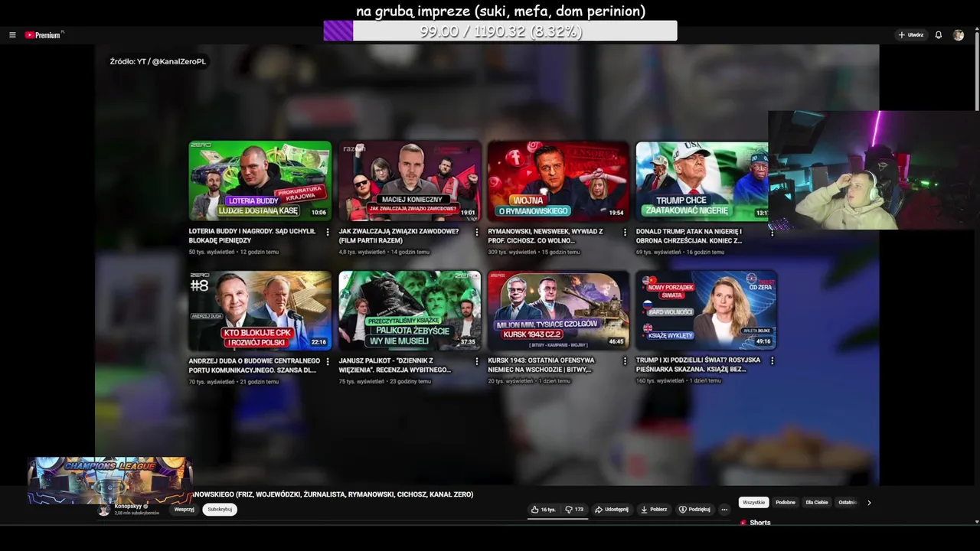Open the notifications bell

(938, 35)
